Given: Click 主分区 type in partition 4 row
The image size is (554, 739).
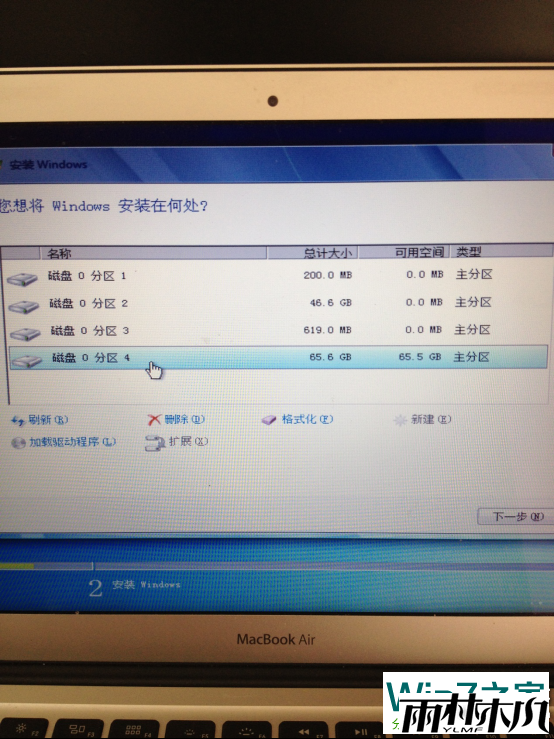Looking at the screenshot, I should coord(471,357).
